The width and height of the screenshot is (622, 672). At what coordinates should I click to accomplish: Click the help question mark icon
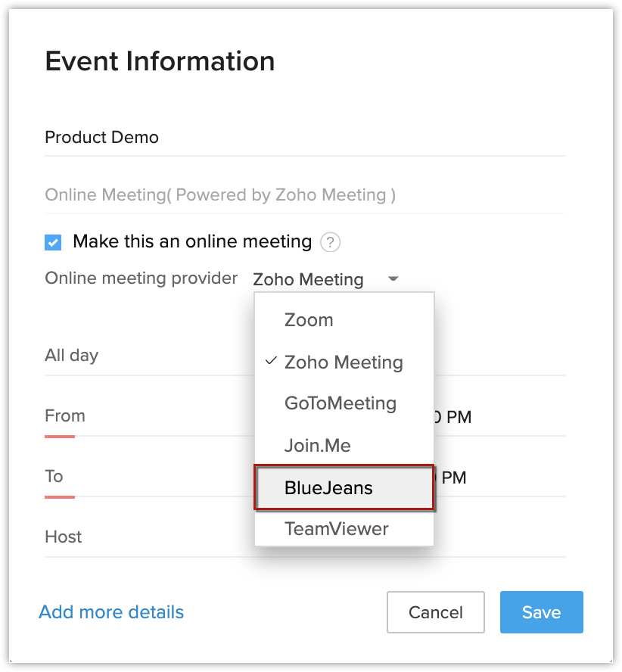tap(330, 242)
